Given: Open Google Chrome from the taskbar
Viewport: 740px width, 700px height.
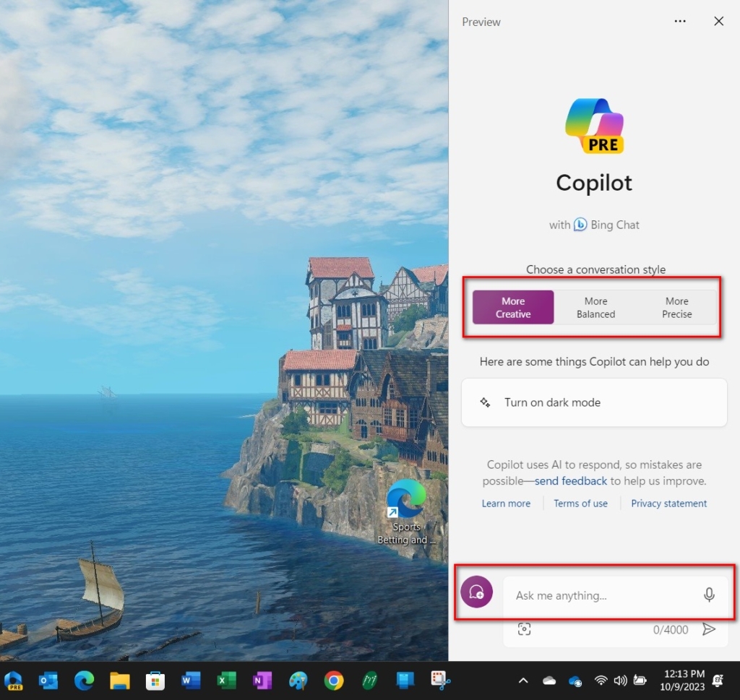Looking at the screenshot, I should coord(334,680).
